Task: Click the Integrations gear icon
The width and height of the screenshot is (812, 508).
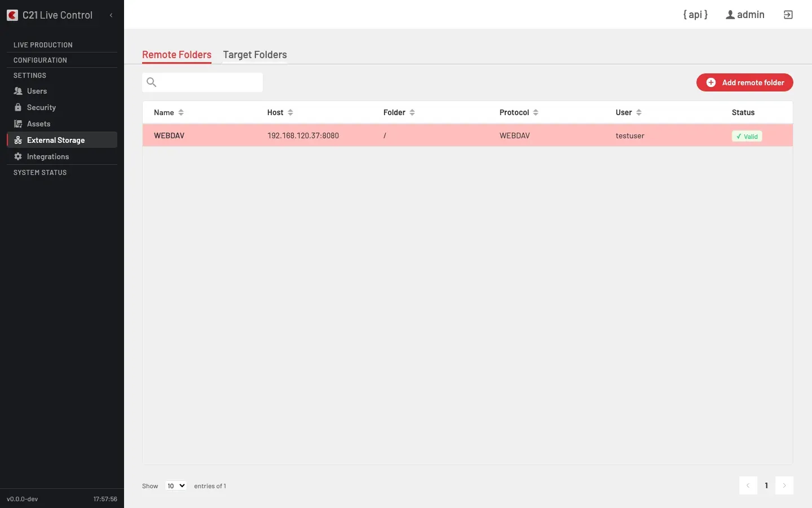Action: coord(18,156)
